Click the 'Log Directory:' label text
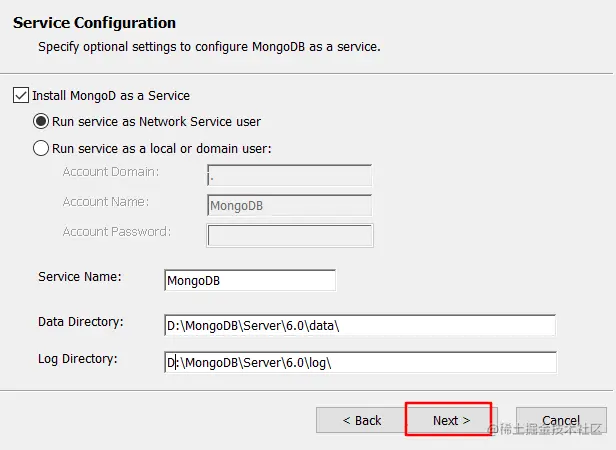616x450 pixels. (78, 358)
